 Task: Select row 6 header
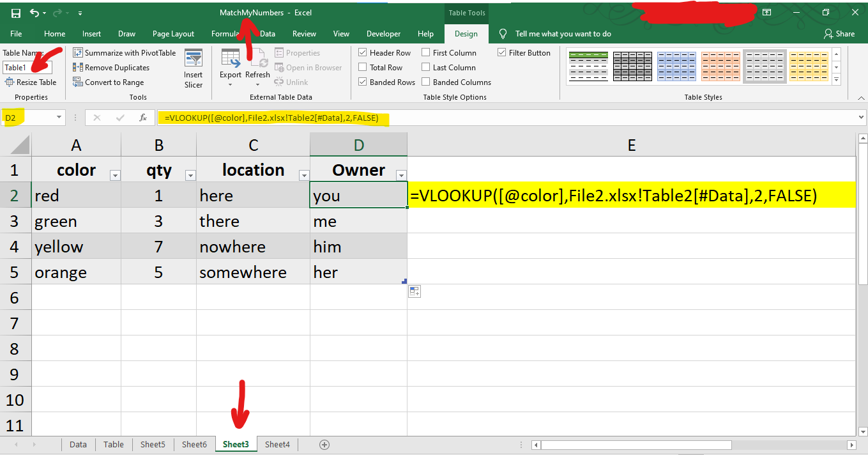(x=15, y=297)
